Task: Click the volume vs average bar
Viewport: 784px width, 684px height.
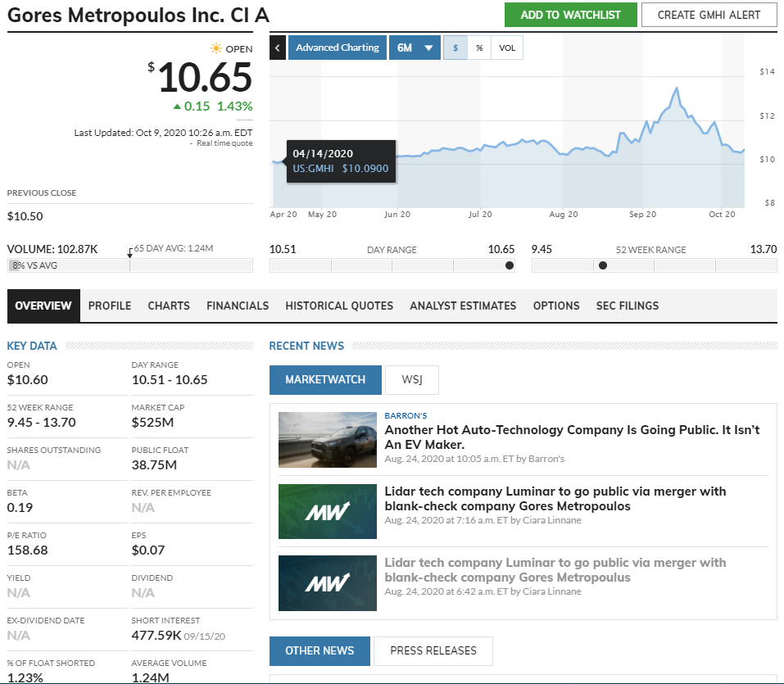Action: (130, 265)
